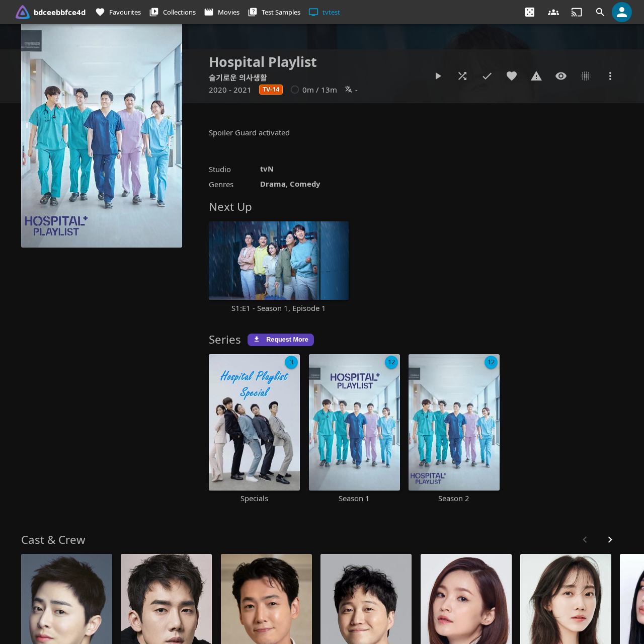This screenshot has width=644, height=644.
Task: Play Hospital Playlist with the play icon
Action: [438, 76]
